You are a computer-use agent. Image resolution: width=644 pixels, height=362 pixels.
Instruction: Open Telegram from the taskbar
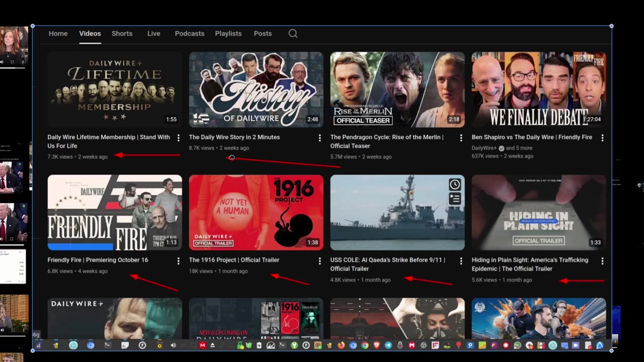(388, 345)
